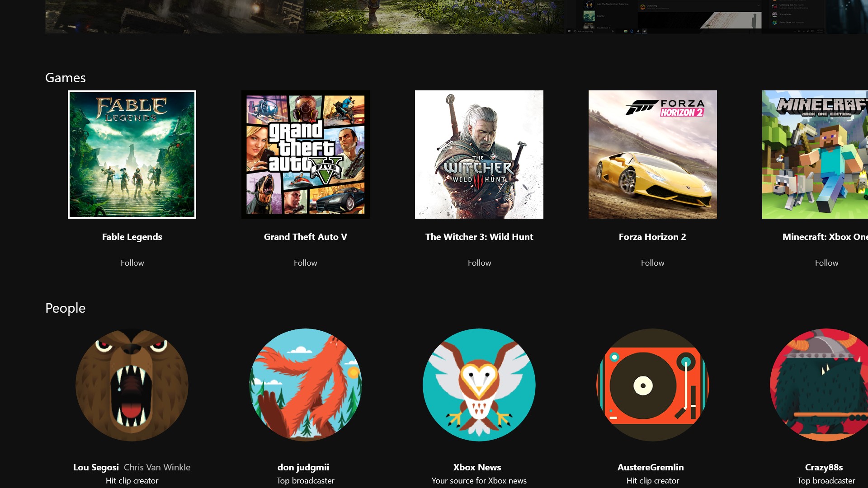Viewport: 868px width, 488px height.
Task: Follow Grand Theft Auto V
Action: [306, 263]
